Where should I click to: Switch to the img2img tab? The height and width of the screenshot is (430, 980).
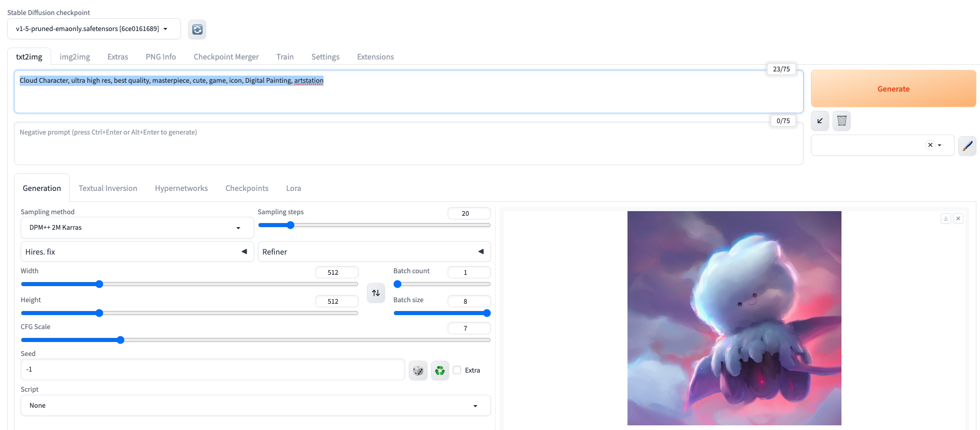pos(74,57)
